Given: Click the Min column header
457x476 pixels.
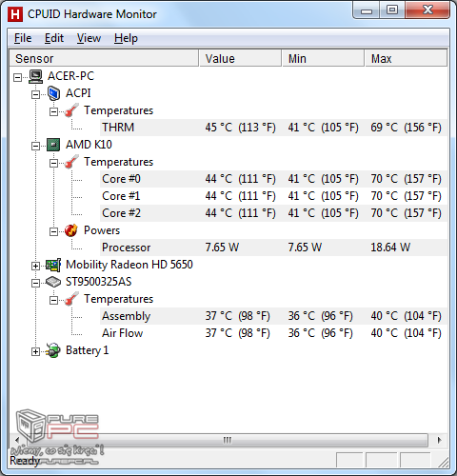Looking at the screenshot, I should (323, 58).
